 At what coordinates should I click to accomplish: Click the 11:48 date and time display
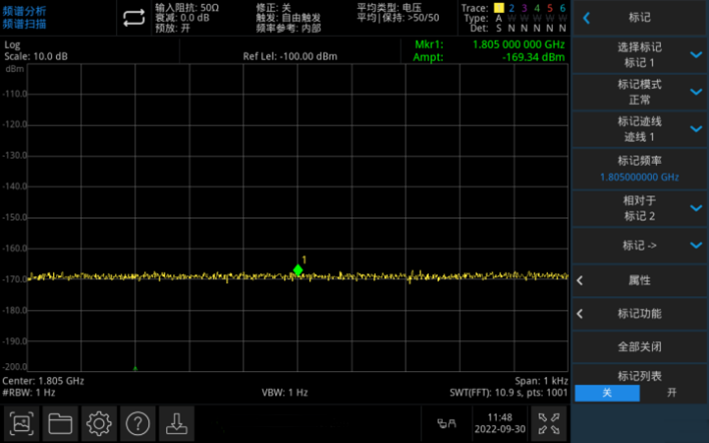click(500, 423)
